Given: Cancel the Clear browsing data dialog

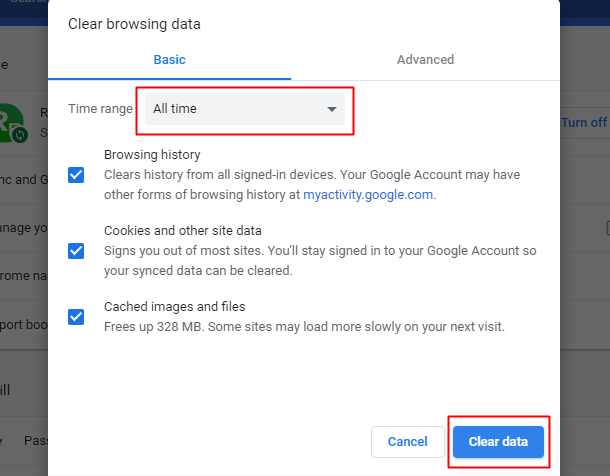Looking at the screenshot, I should coord(407,442).
